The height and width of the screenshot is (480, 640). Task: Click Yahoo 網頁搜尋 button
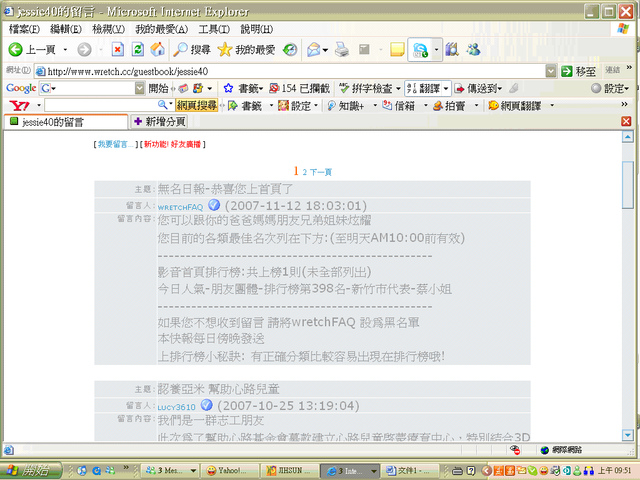(197, 106)
